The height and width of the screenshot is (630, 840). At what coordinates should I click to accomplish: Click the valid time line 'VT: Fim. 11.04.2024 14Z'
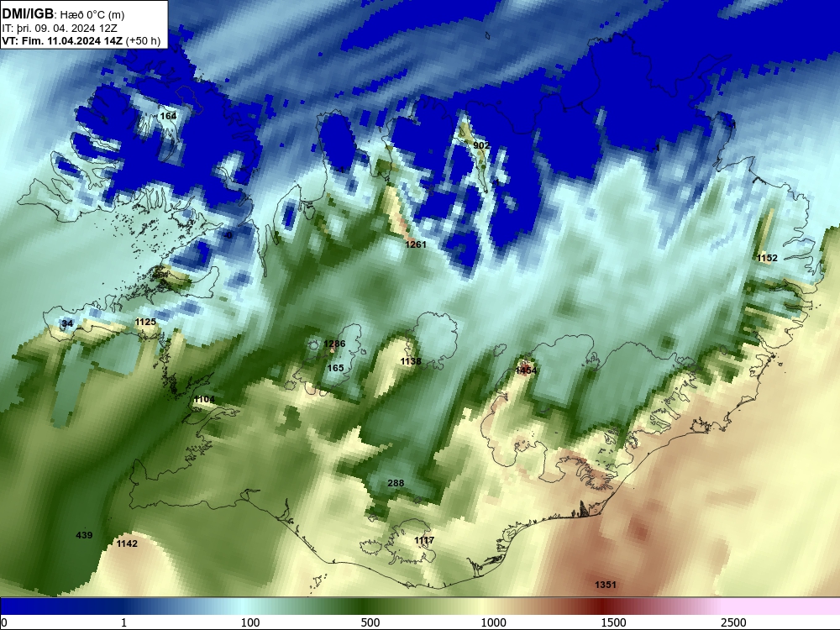click(x=63, y=41)
